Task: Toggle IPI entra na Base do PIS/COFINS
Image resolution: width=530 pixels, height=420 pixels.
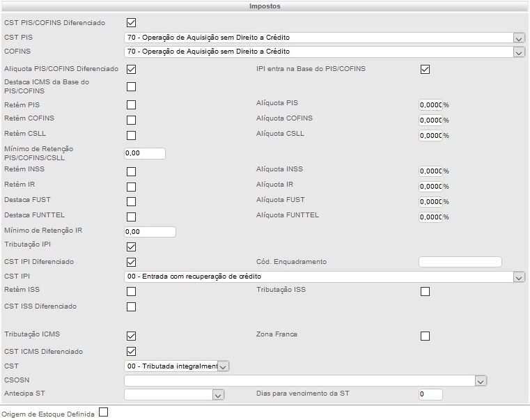Action: (x=425, y=70)
